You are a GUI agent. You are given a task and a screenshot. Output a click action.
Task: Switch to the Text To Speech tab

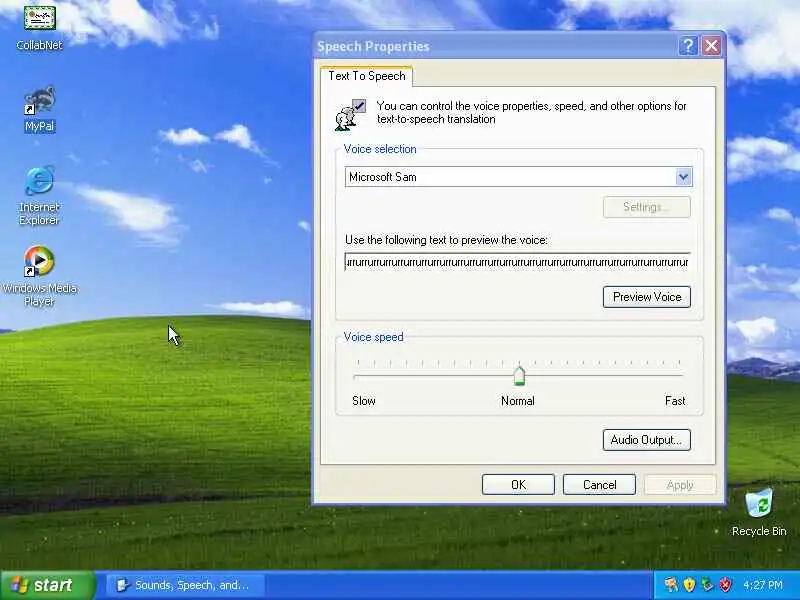[x=366, y=76]
